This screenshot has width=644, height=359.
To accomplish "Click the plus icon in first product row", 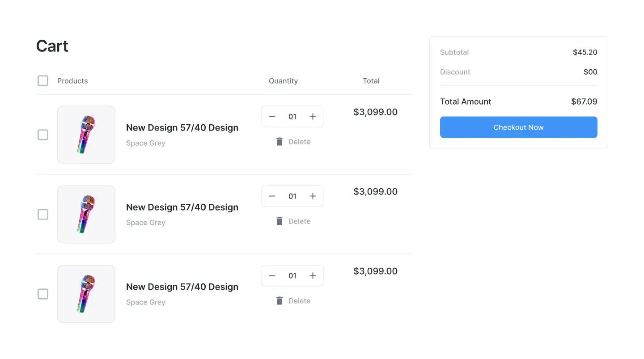I will pos(313,117).
